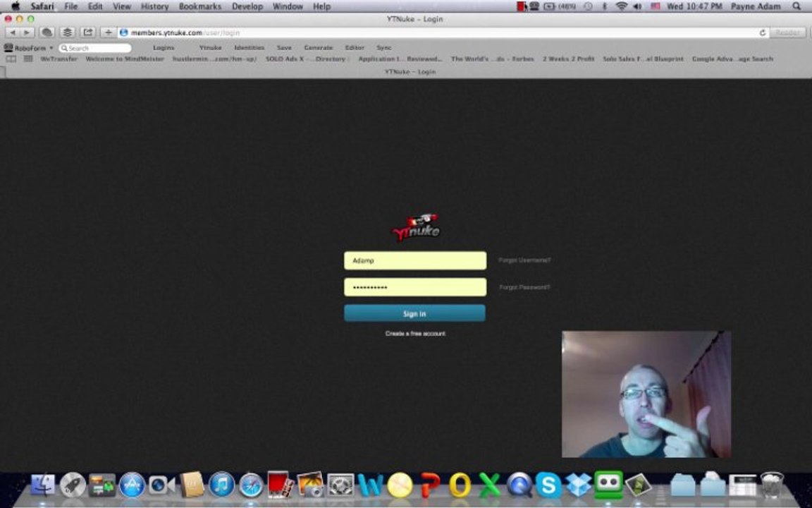The image size is (812, 508).
Task: Open the Bookmarks menu
Action: pos(200,6)
